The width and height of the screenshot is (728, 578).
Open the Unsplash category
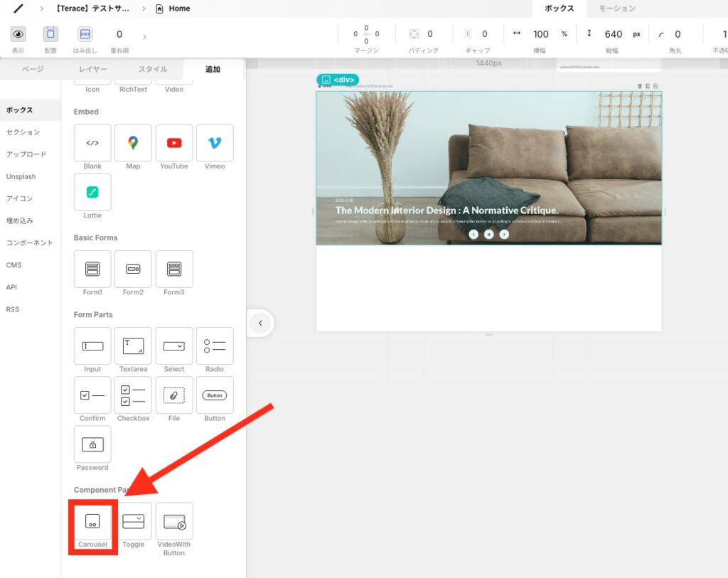tap(21, 176)
